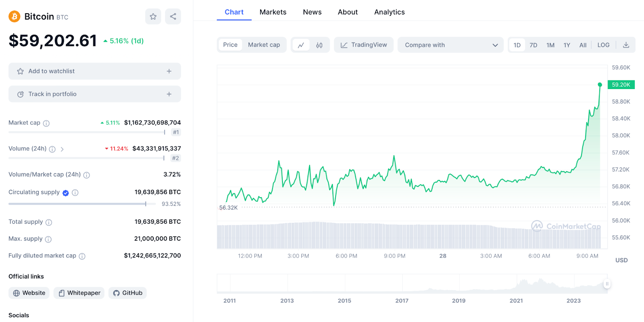Viewport: 644px width, 322px height.
Task: Open the Whitepaper link
Action: tap(79, 293)
